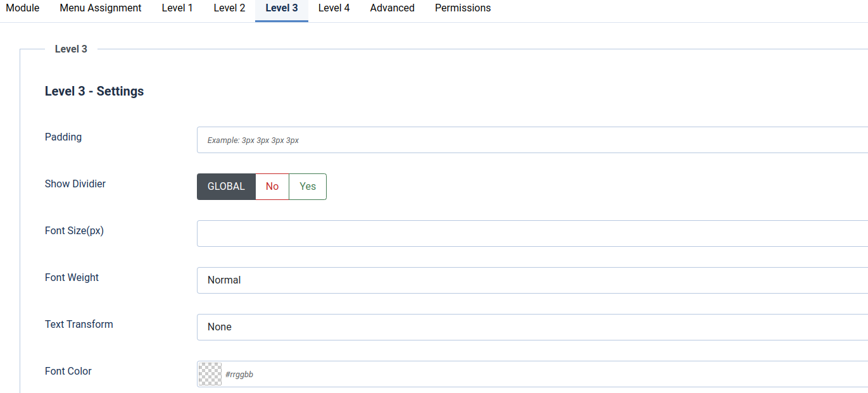Set Show Dividier to Yes
Screen dimensions: 868x393
(308, 187)
